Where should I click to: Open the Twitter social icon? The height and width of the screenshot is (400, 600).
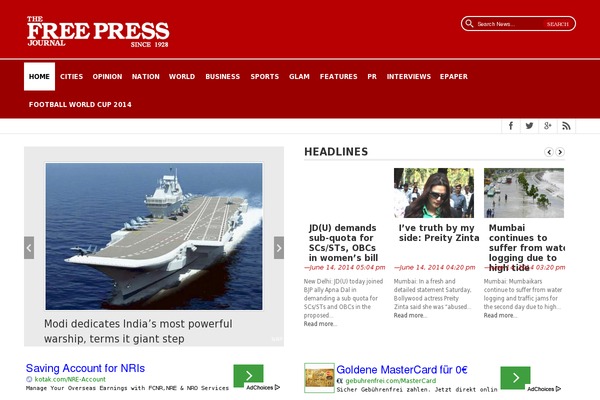529,126
